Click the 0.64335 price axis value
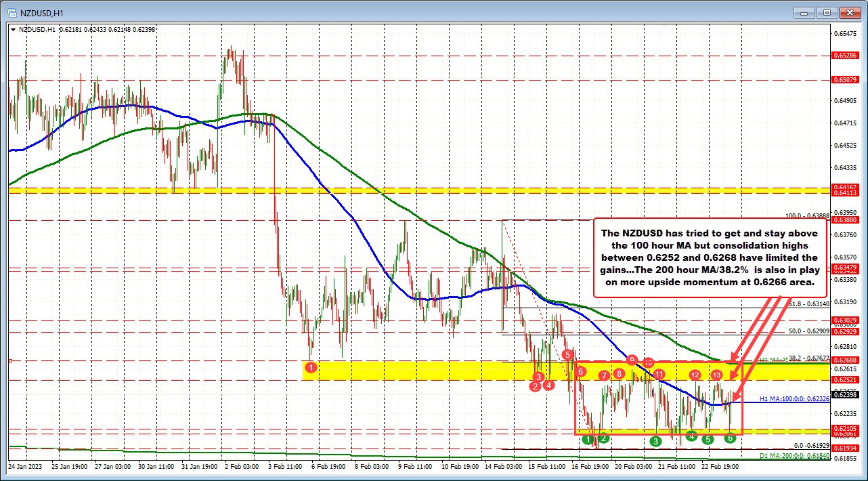 tap(845, 168)
